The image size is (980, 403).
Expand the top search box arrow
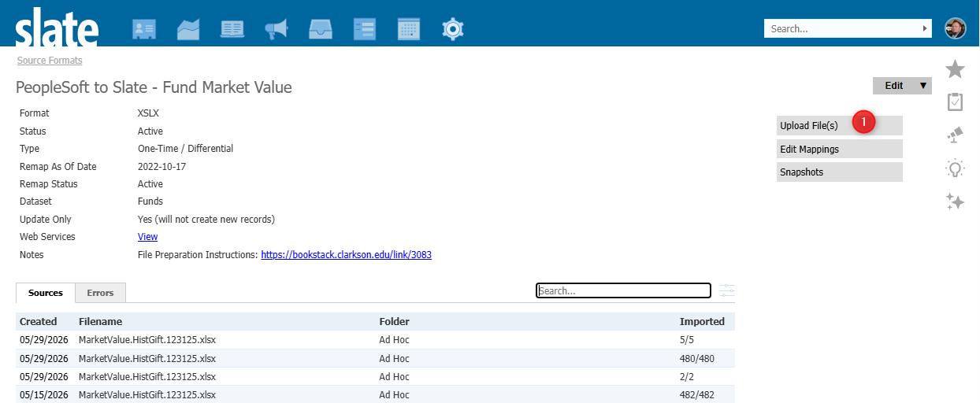(925, 28)
